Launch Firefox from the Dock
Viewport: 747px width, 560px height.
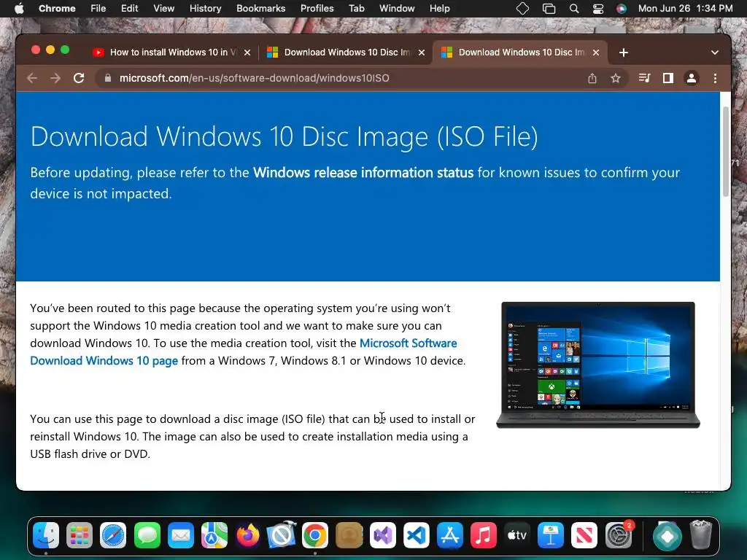(x=248, y=535)
